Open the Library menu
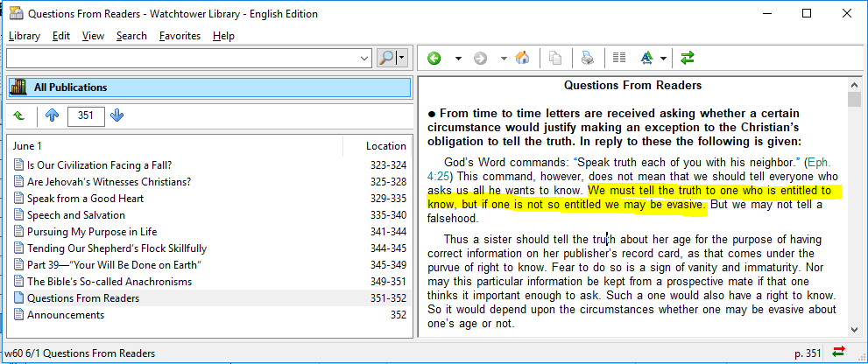This screenshot has height=364, width=868. point(25,36)
